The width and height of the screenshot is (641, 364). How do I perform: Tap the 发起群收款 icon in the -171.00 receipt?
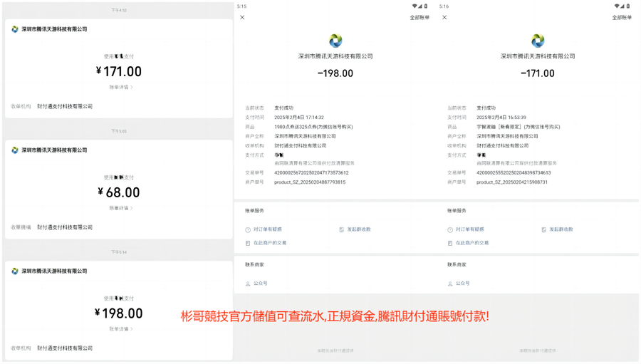(x=544, y=229)
